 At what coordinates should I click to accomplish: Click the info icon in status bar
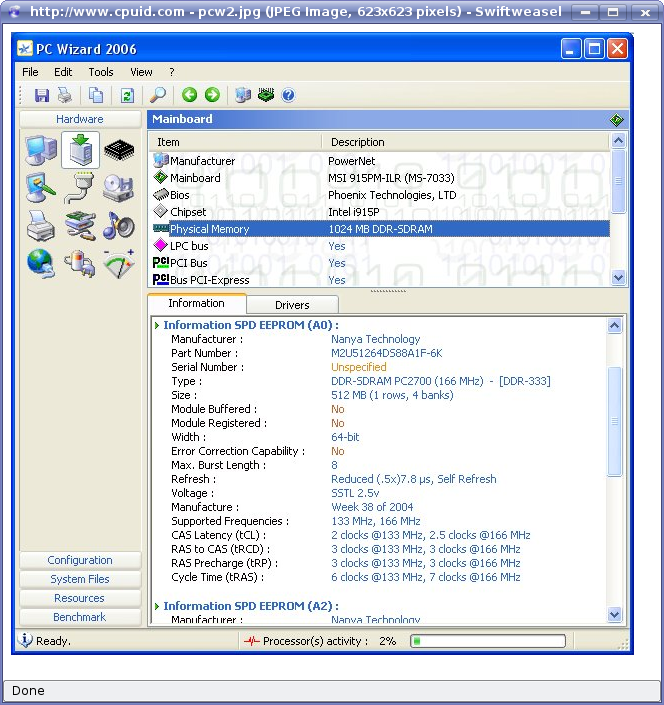coord(25,640)
